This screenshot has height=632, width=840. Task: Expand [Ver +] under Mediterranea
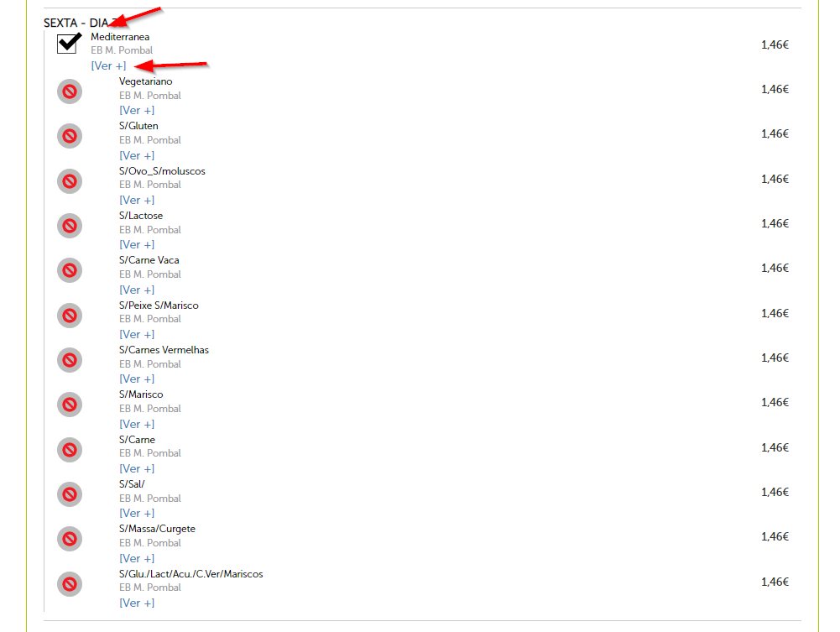109,65
